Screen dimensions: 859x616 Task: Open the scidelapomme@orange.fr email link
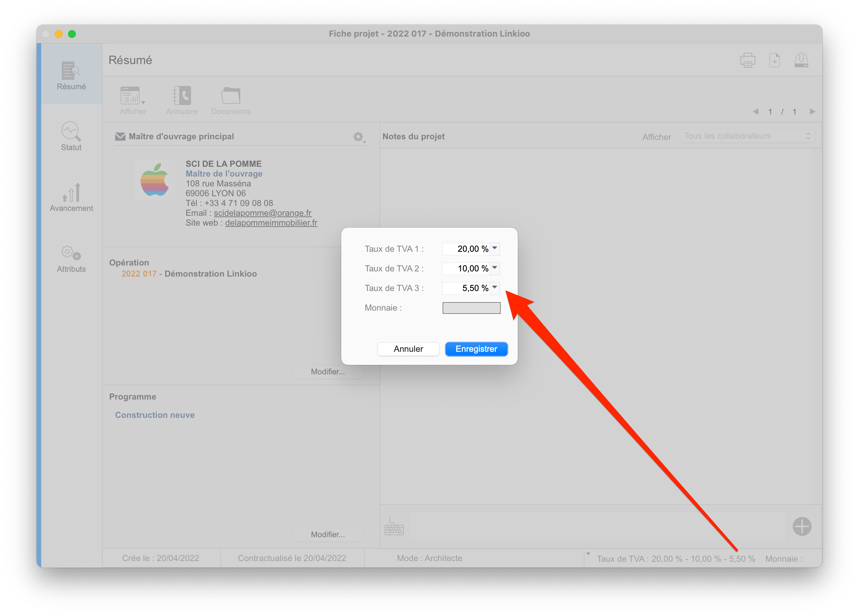coord(262,213)
